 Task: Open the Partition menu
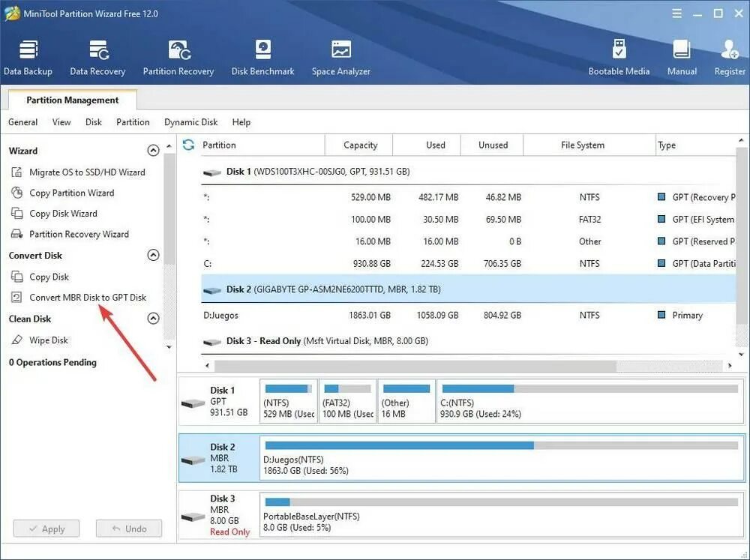point(133,122)
